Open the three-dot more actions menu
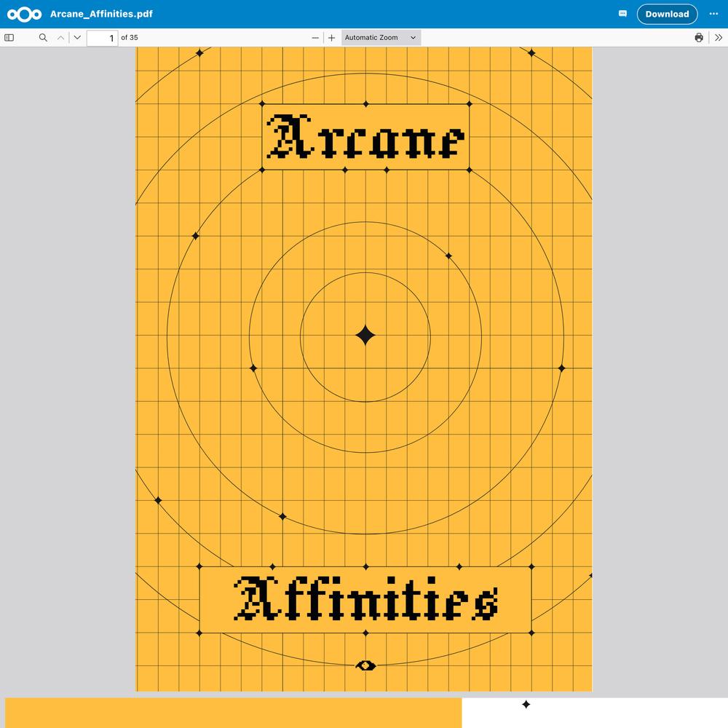The image size is (728, 728). tap(713, 14)
